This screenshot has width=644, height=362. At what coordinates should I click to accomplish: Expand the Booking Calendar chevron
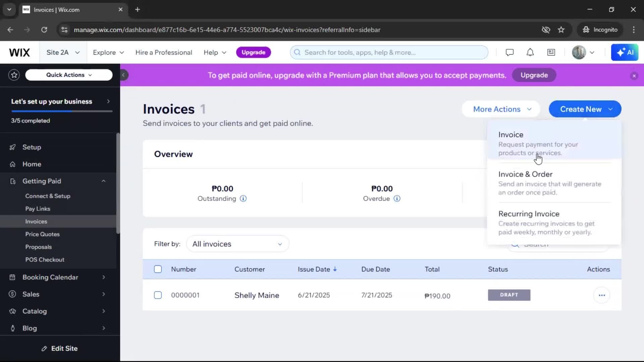coord(104,277)
